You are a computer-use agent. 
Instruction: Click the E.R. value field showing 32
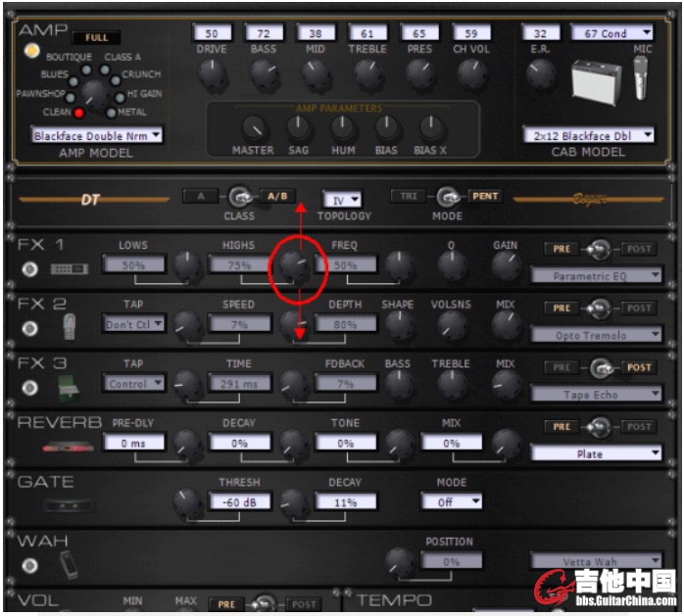tap(541, 33)
